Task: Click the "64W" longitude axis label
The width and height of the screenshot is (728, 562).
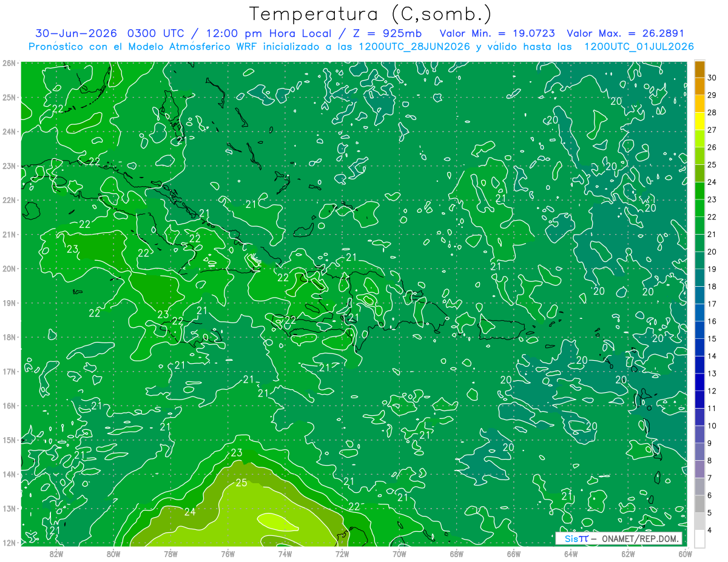Action: tap(571, 553)
